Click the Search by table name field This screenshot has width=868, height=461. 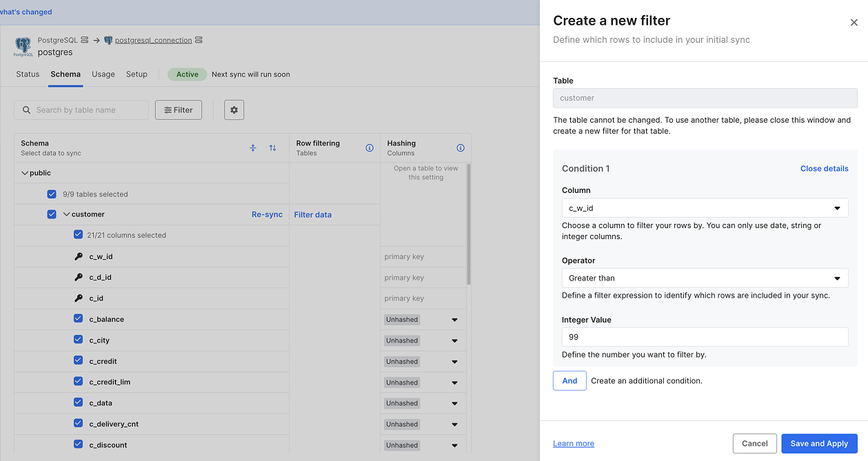point(81,110)
